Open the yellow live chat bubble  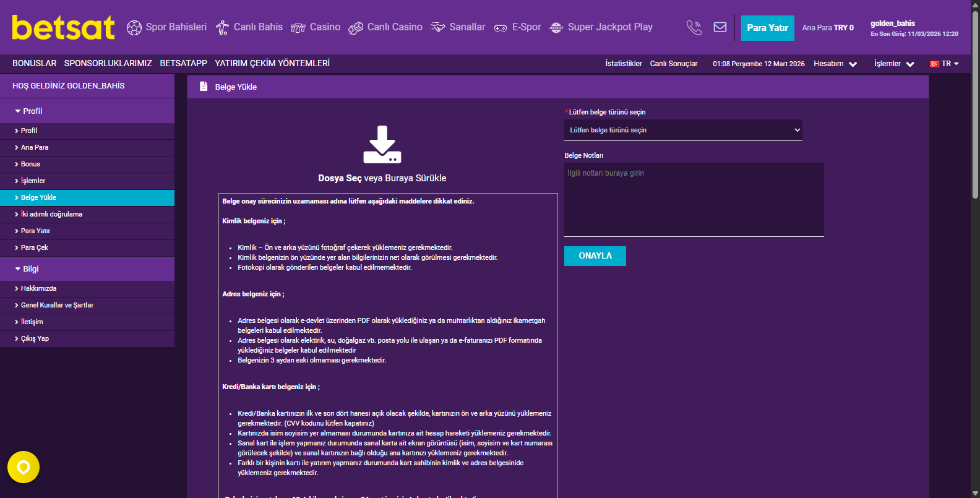coord(24,467)
